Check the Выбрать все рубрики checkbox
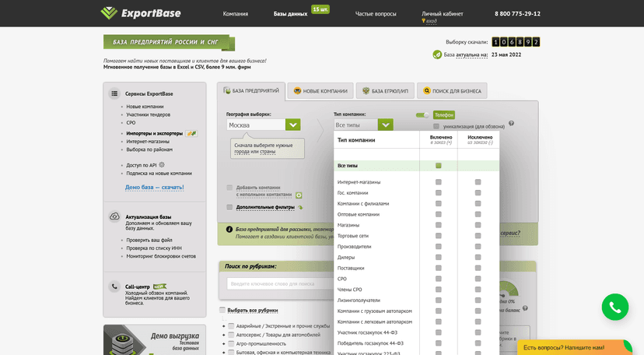This screenshot has height=355, width=644. [222, 310]
